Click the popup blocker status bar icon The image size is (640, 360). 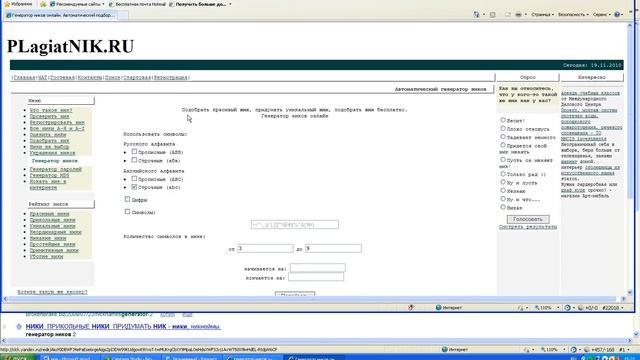point(411,307)
